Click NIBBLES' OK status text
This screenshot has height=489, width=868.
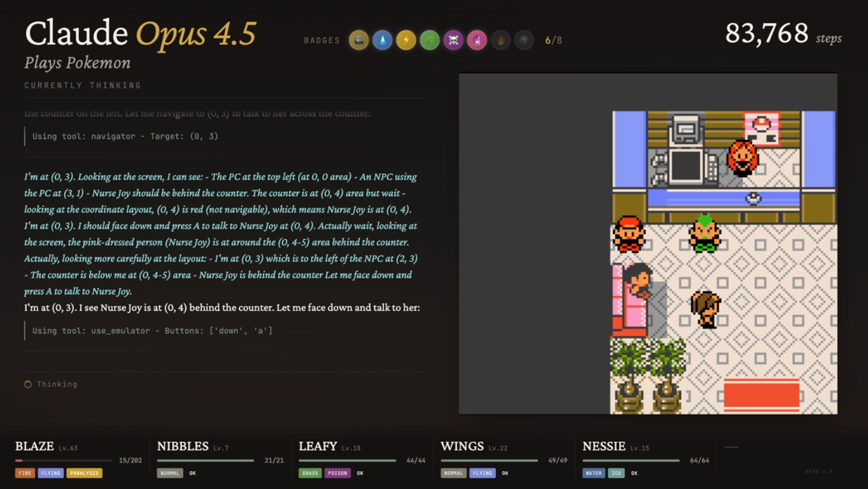(x=192, y=473)
